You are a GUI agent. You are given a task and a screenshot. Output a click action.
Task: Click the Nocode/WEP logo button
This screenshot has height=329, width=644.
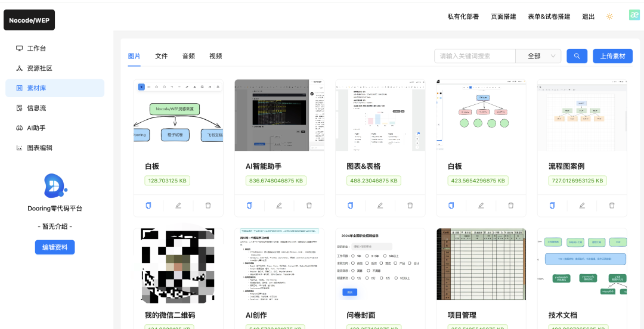tap(29, 20)
